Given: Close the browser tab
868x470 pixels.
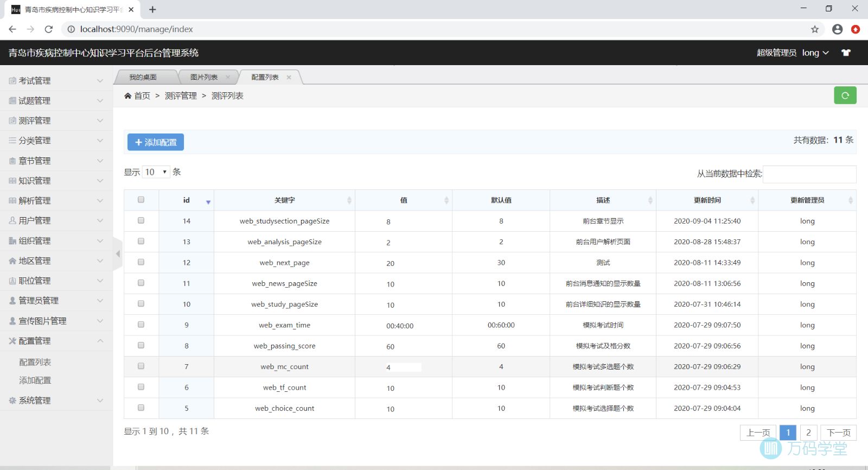Looking at the screenshot, I should click(x=131, y=9).
